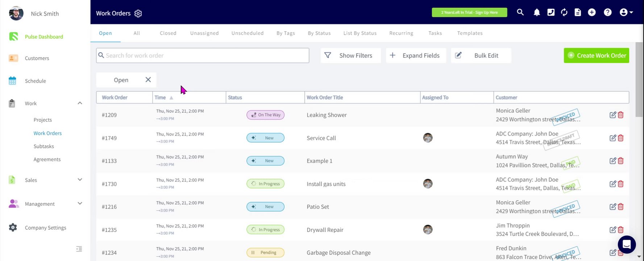Open the user account dropdown
Screen dimensions: 644x261
point(626,12)
